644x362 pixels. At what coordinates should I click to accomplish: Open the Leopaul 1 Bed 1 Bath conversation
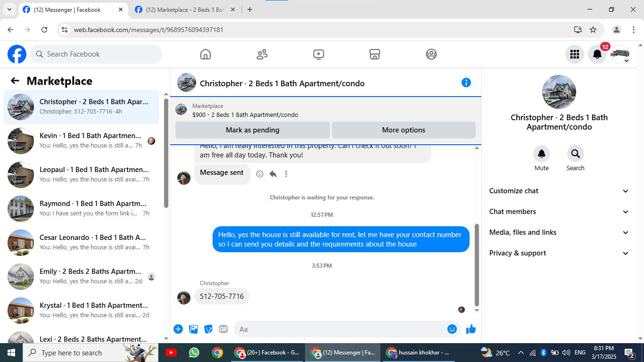(81, 175)
